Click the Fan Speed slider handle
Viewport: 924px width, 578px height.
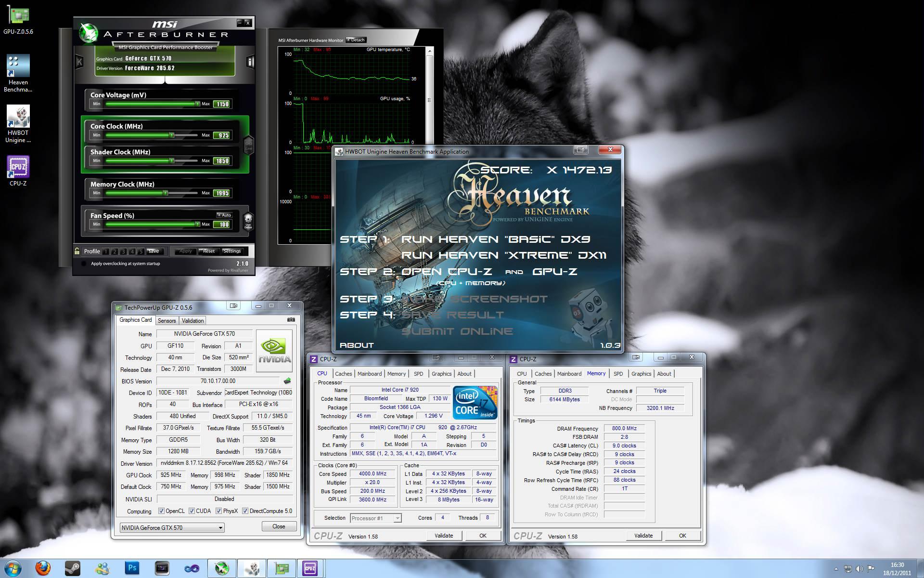197,224
